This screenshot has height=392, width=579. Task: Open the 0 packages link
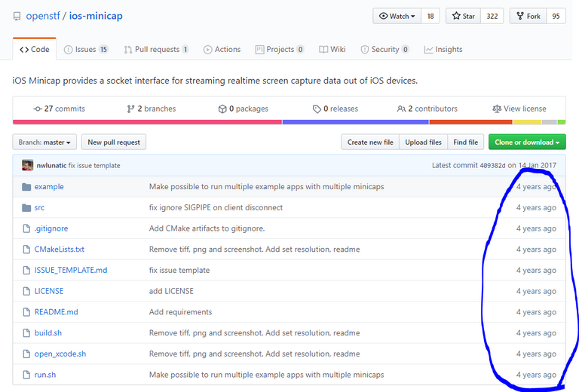244,109
